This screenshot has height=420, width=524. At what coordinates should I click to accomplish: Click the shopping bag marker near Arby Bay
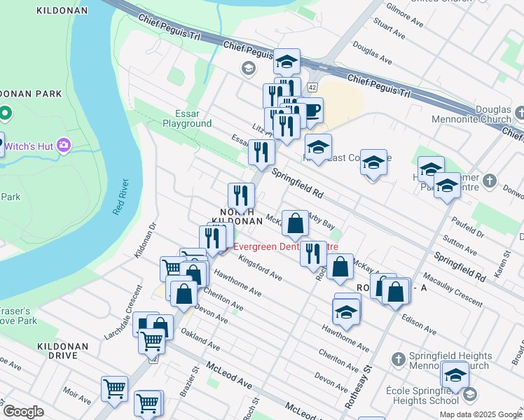point(295,224)
